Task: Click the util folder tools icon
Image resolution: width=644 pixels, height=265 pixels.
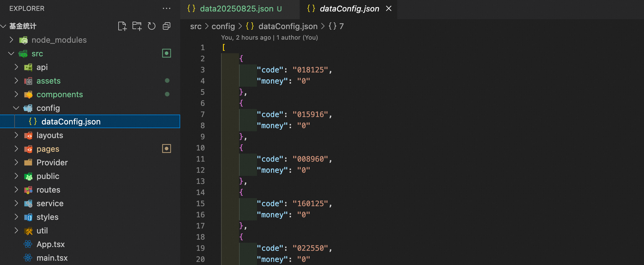Action: 28,231
